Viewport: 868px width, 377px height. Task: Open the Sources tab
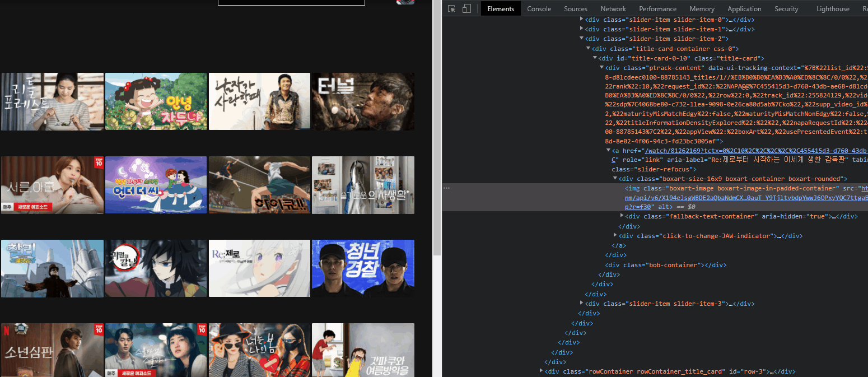[576, 8]
